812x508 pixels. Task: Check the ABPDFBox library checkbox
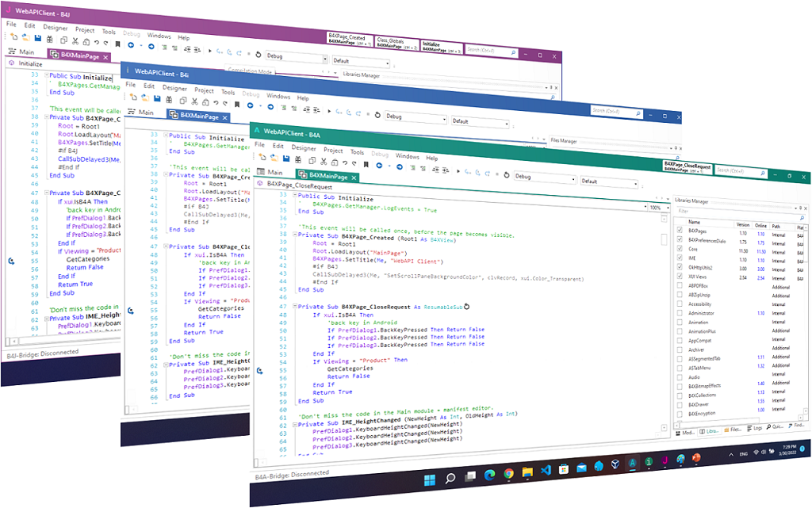[680, 285]
